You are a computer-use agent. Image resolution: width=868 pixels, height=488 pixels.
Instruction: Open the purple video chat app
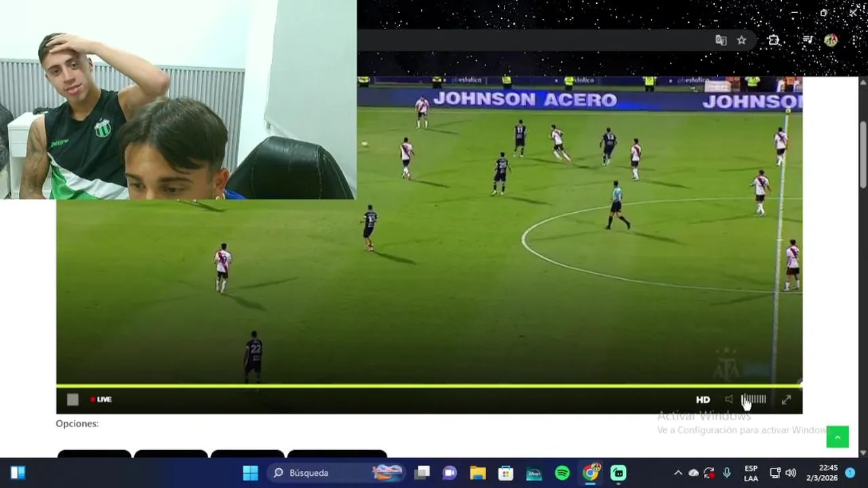[450, 473]
